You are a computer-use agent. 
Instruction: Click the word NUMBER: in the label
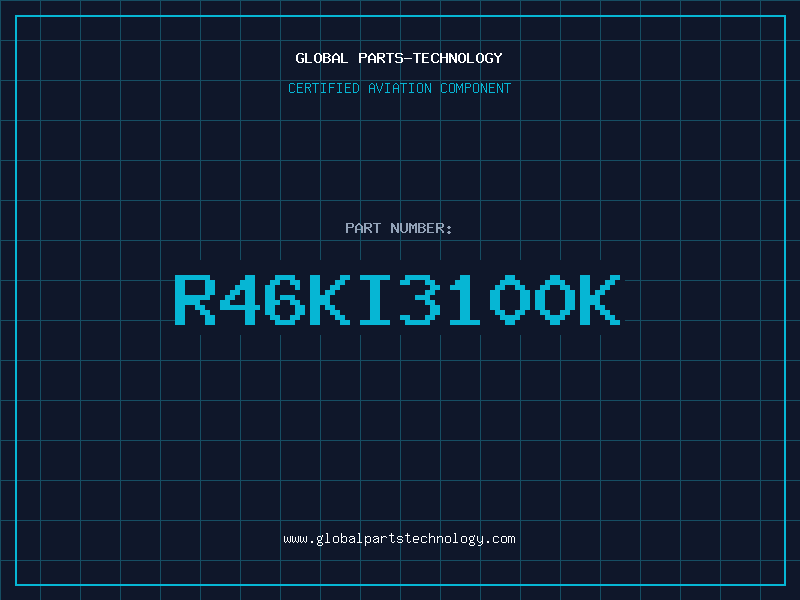421,228
